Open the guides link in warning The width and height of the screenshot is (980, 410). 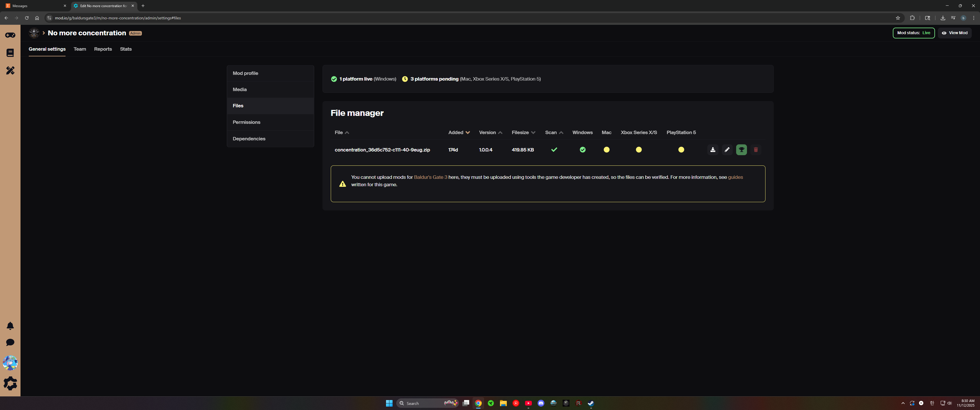(x=735, y=177)
